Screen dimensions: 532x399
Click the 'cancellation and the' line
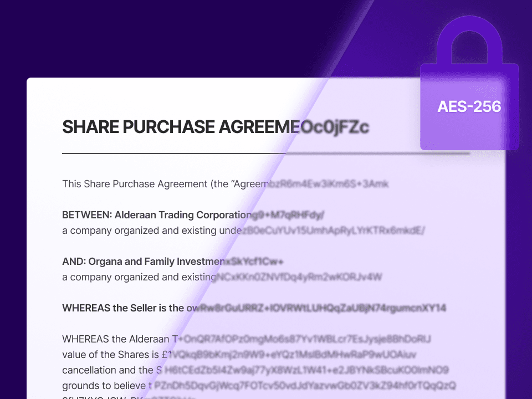click(x=111, y=370)
